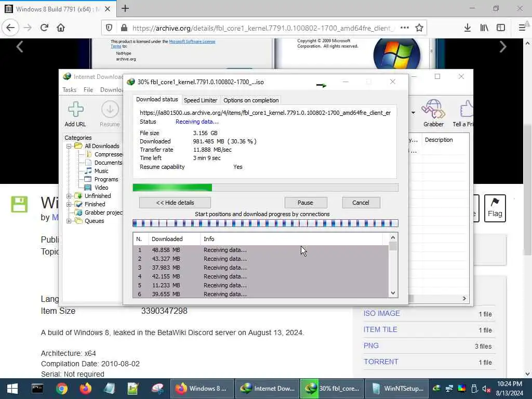Click taskbar clock showing 10:24 PM

pyautogui.click(x=510, y=389)
